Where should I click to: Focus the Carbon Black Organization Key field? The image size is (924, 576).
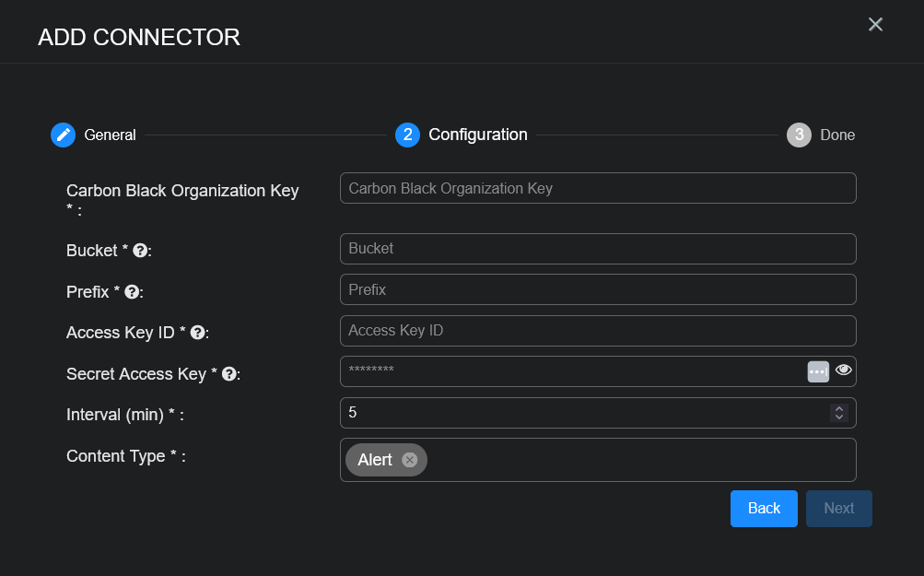[597, 188]
